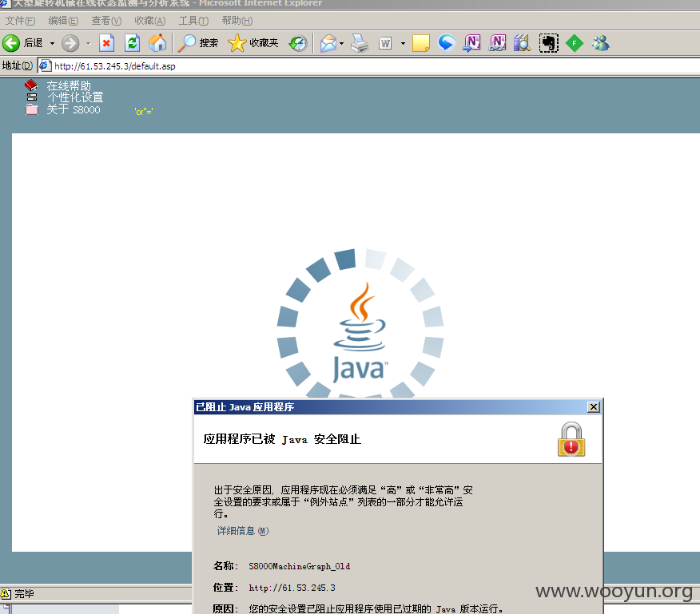Click the Back arrow button
The width and height of the screenshot is (700, 614).
click(x=11, y=43)
